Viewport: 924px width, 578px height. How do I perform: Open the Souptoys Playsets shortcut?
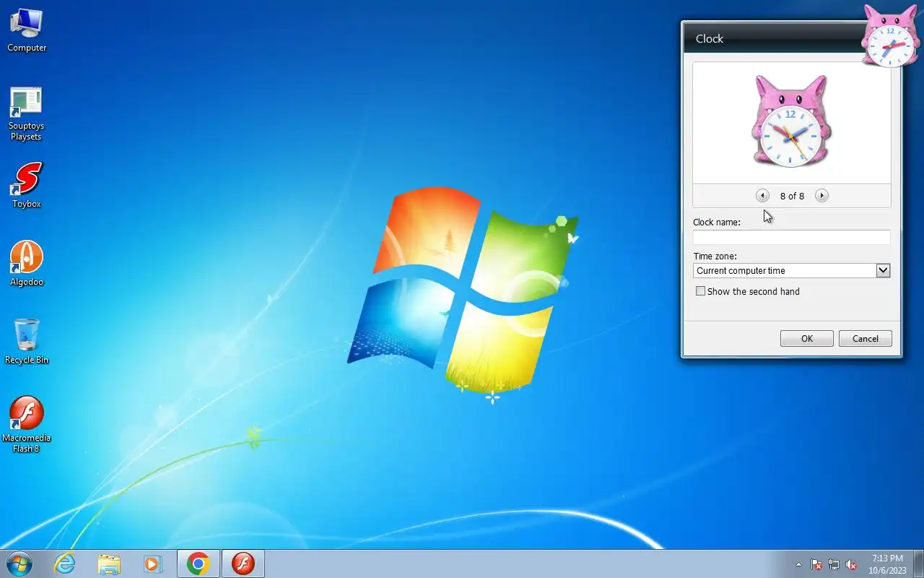coord(26,114)
